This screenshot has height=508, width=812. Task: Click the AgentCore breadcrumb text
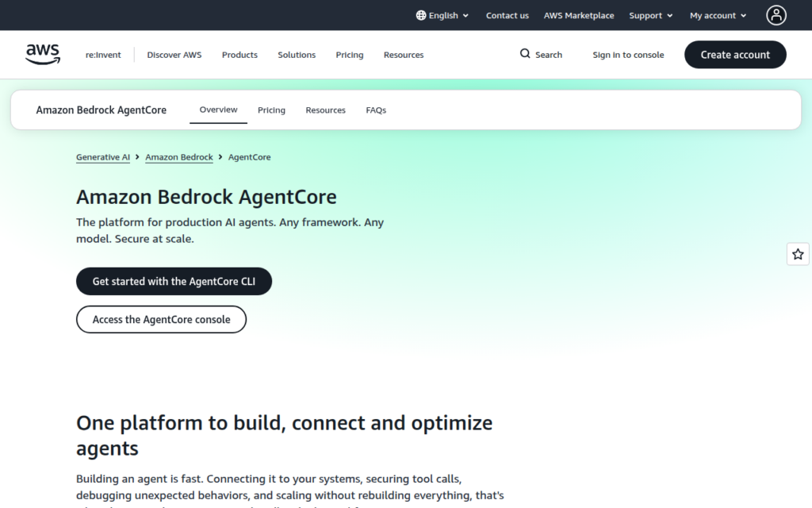point(249,157)
